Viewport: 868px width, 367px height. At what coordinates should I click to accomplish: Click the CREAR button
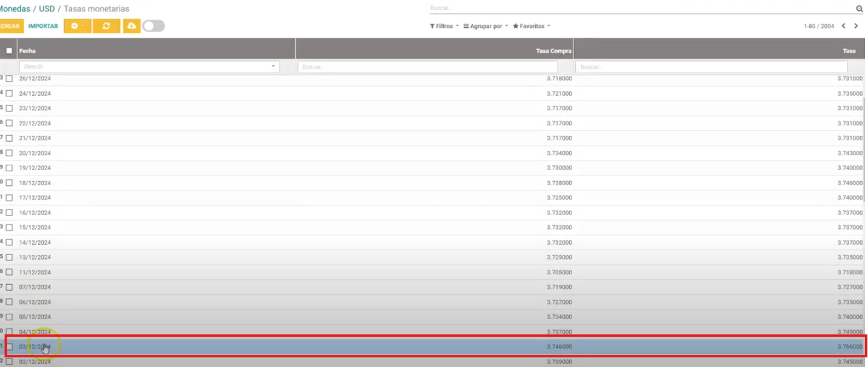10,26
